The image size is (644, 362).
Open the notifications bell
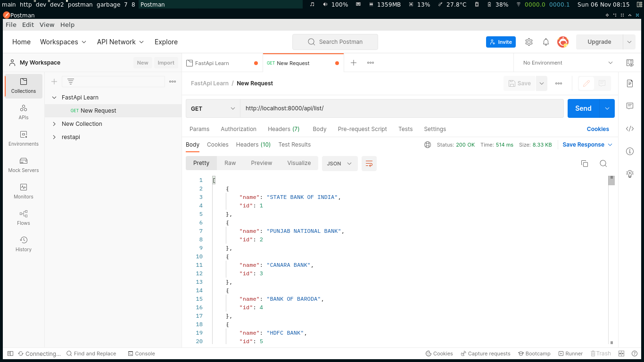(546, 42)
